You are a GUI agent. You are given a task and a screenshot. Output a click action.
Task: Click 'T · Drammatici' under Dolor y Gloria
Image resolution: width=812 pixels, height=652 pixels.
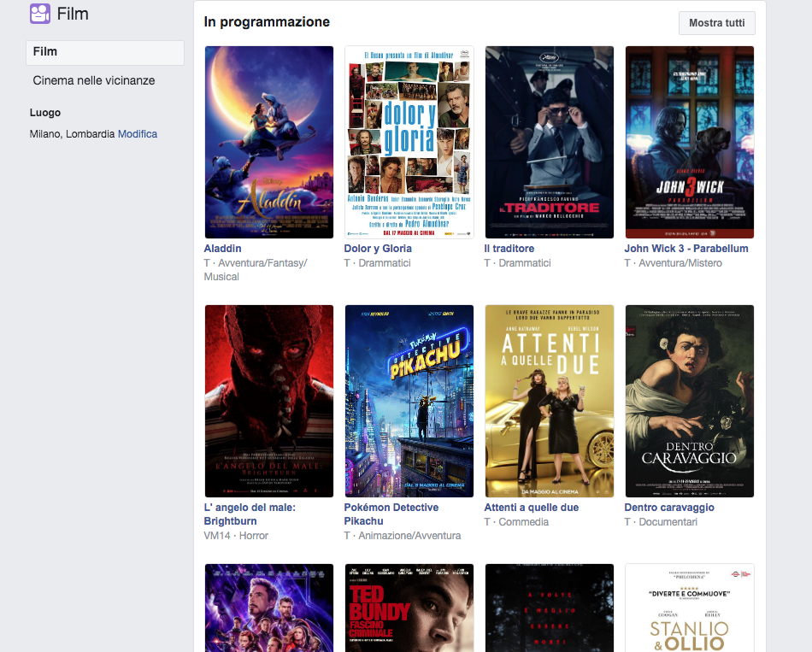(x=378, y=263)
